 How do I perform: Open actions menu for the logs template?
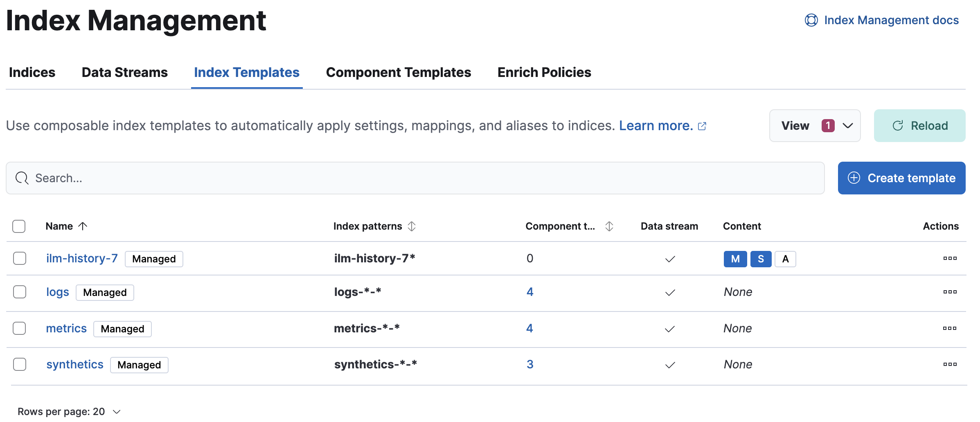tap(951, 292)
